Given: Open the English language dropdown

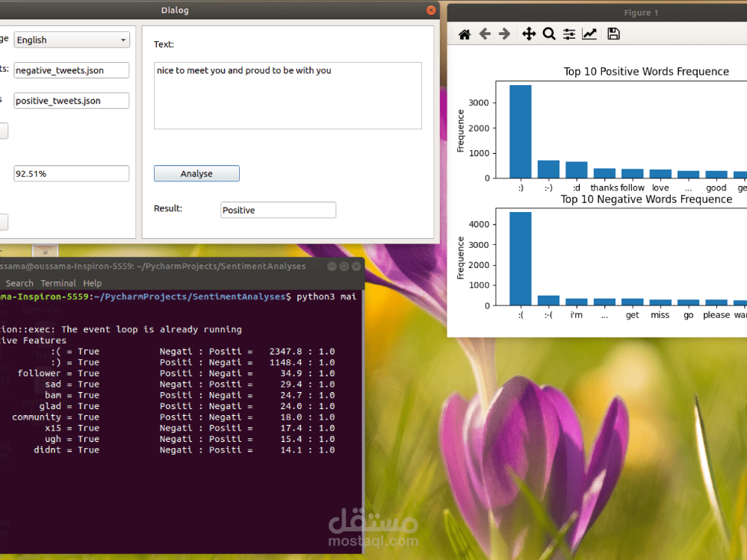Looking at the screenshot, I should [71, 39].
